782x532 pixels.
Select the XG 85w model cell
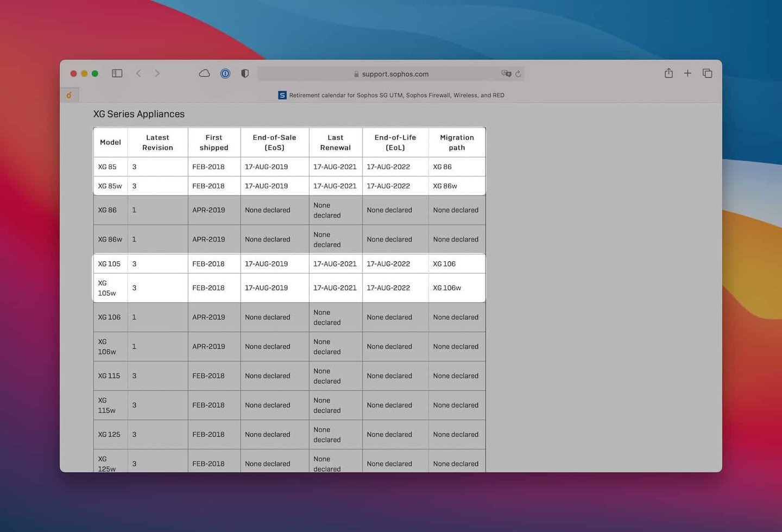click(x=110, y=186)
